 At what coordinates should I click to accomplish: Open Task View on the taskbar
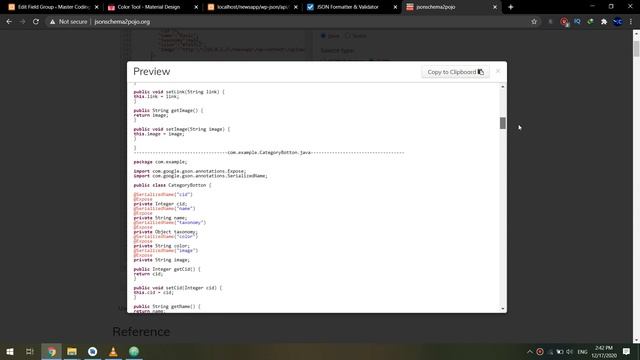[x=29, y=351]
